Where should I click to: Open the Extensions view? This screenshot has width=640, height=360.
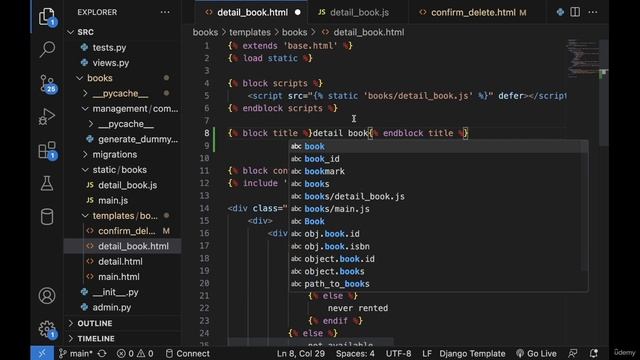(47, 151)
